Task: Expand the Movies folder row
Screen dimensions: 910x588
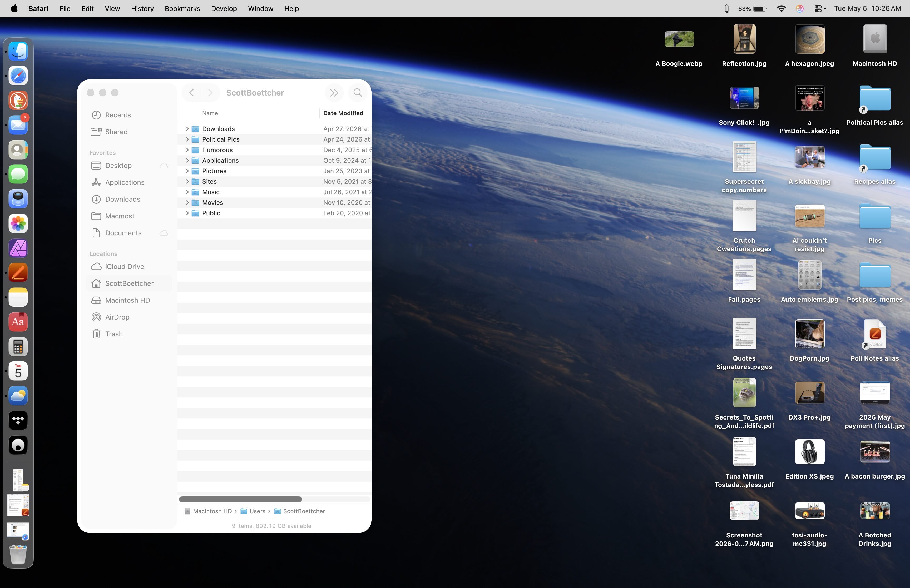Action: pyautogui.click(x=187, y=202)
